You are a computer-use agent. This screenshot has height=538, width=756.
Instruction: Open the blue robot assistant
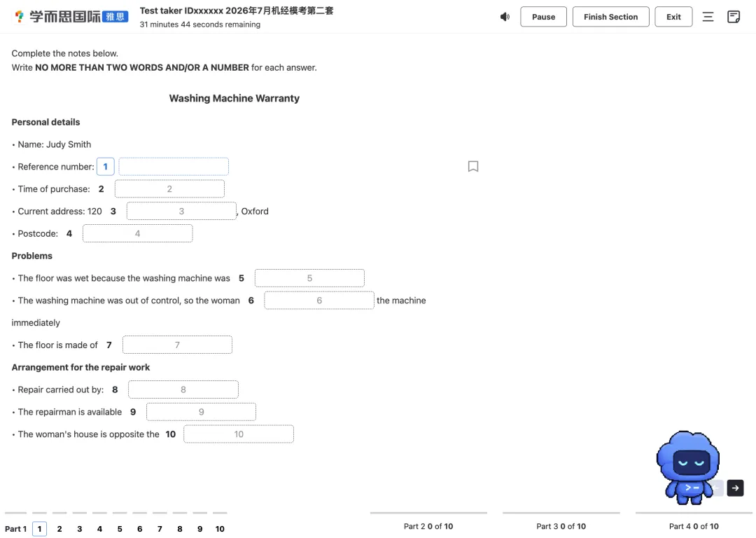coord(687,467)
